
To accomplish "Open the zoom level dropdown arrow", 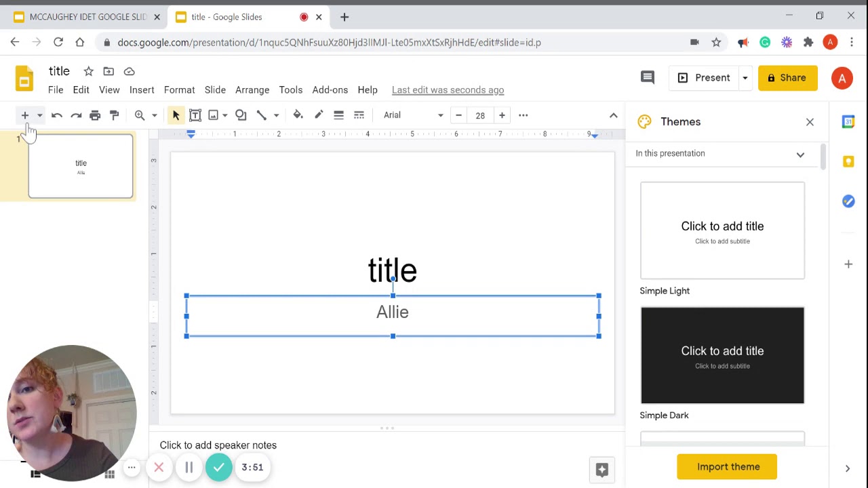I will [x=154, y=115].
